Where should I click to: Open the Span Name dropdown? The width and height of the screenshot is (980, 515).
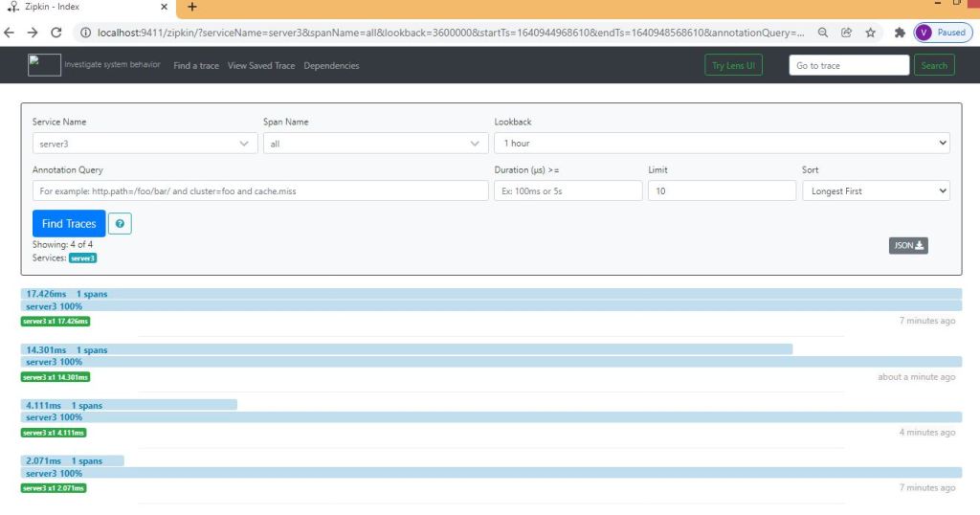click(375, 144)
